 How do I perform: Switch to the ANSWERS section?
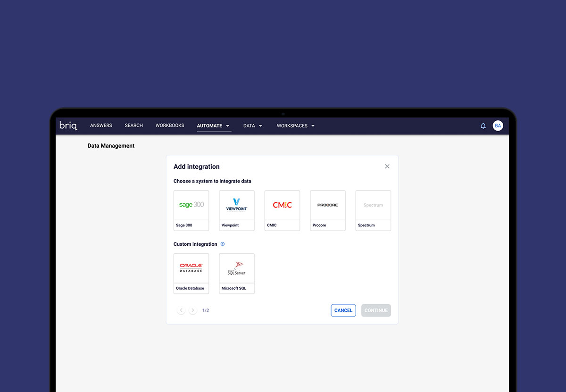tap(101, 125)
